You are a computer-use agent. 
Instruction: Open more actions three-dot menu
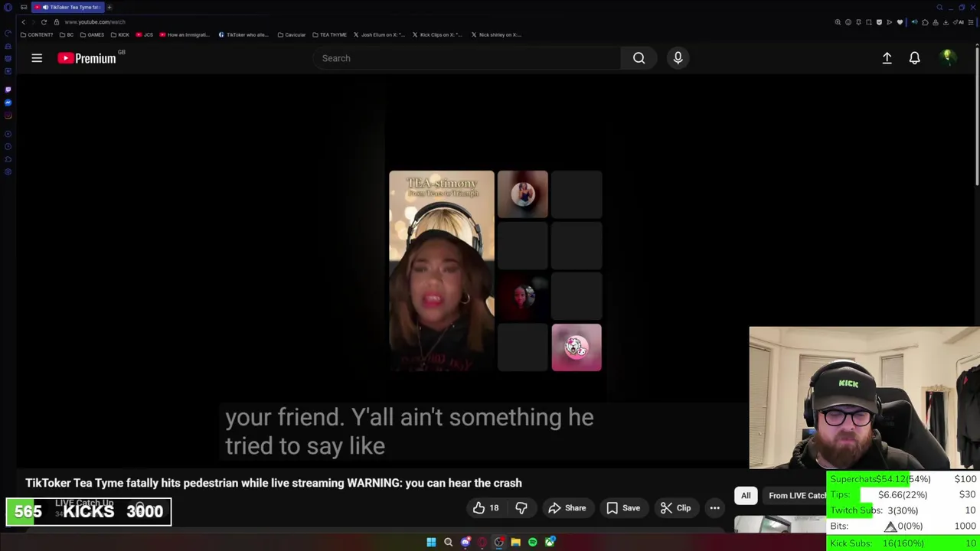(x=714, y=508)
